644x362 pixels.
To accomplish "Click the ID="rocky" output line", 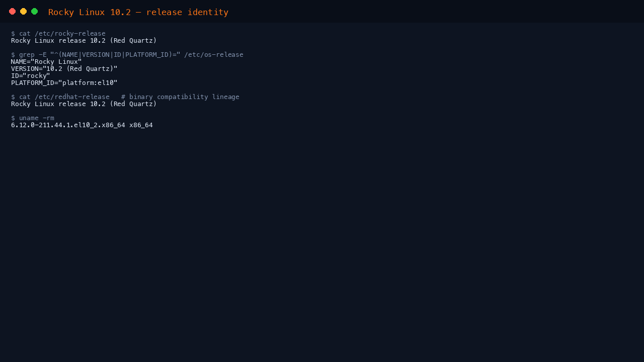I will coord(31,76).
